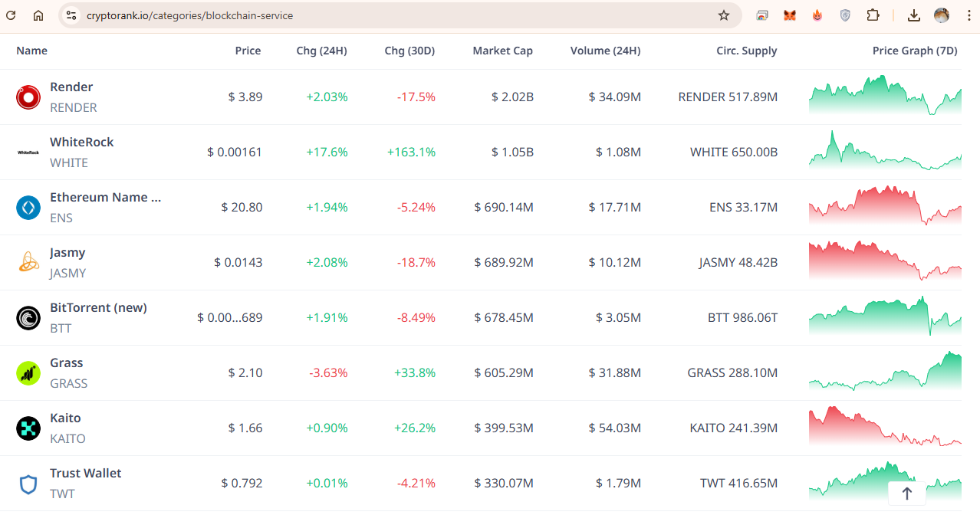Bookmark this page with the star icon

pyautogui.click(x=723, y=15)
